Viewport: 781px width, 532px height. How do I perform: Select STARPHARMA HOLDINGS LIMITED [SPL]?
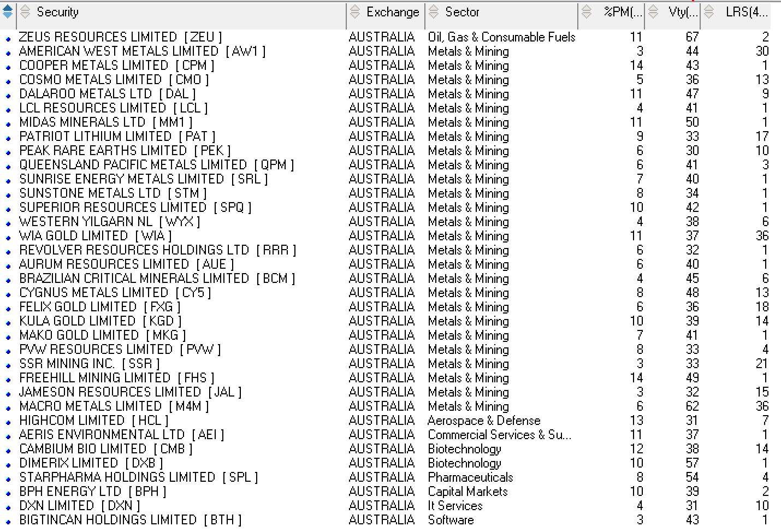click(x=139, y=477)
